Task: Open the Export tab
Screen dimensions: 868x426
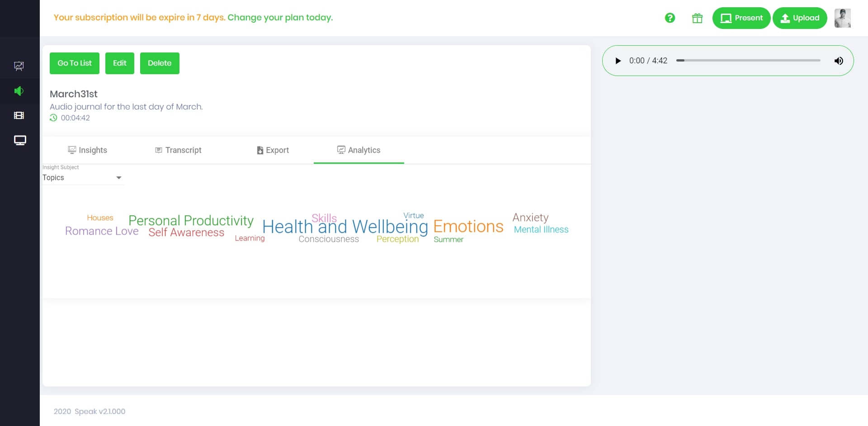Action: click(273, 150)
